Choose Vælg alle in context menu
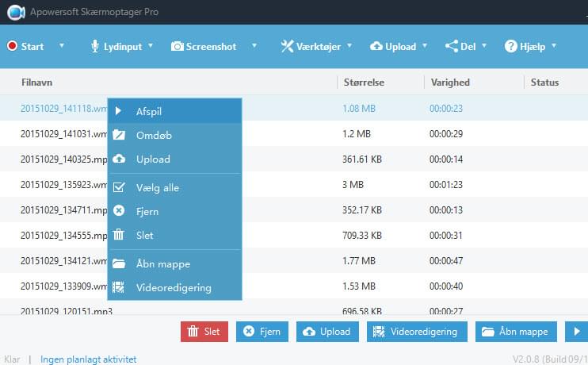 [156, 188]
